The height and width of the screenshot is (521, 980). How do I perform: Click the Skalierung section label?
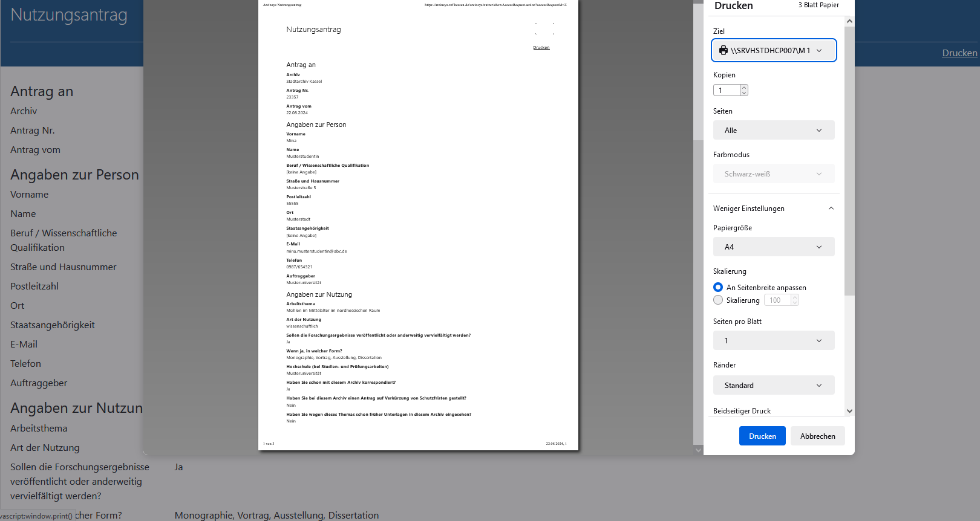pos(730,271)
